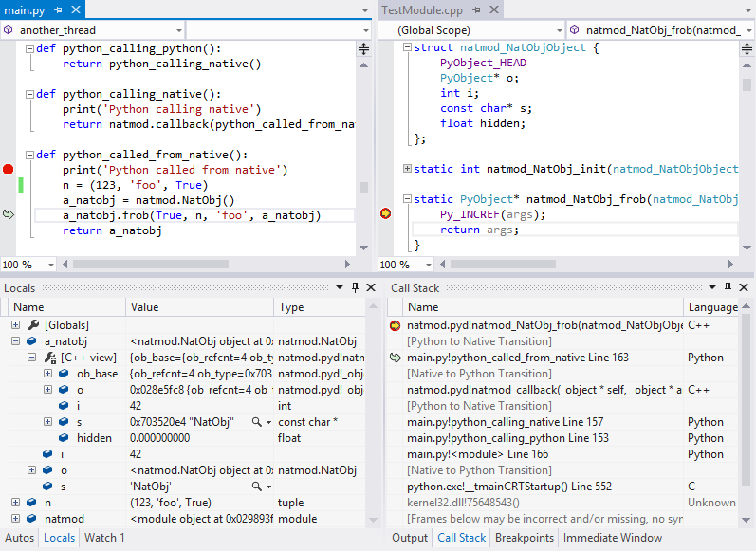756x551 pixels.
Task: Expand the [Globals] node in Locals
Action: click(16, 325)
